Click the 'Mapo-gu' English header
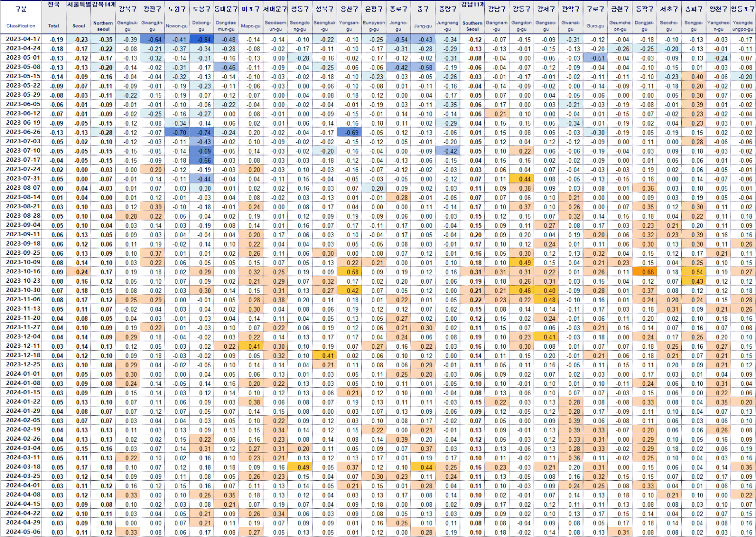The height and width of the screenshot is (537, 756). point(251,26)
